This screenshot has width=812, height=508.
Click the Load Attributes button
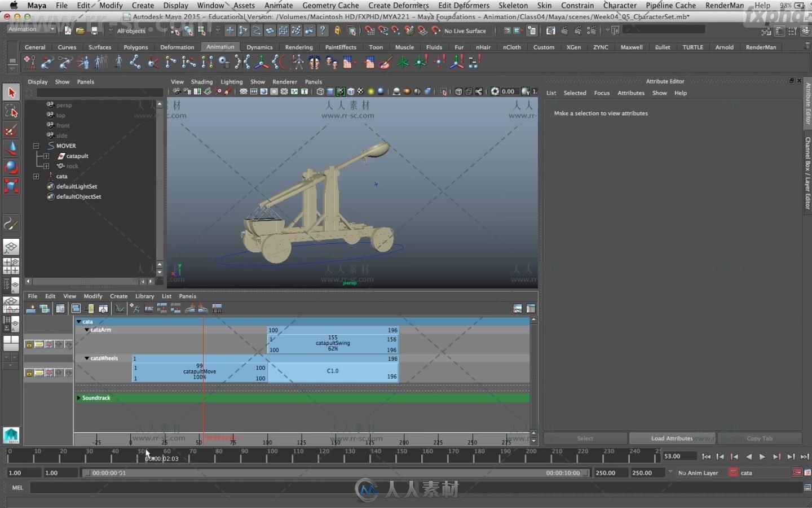[672, 439]
